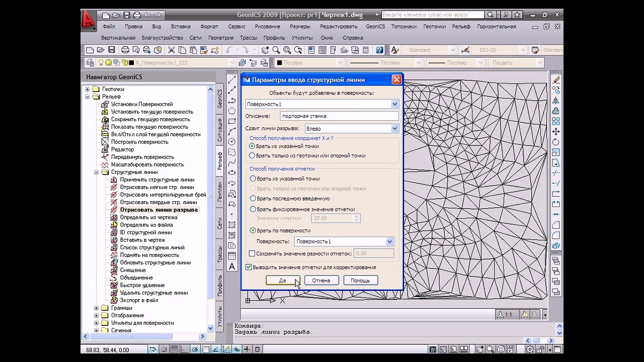644x362 pixels.
Task: Click the Plot (printer) toolbar icon
Action: 125,50
